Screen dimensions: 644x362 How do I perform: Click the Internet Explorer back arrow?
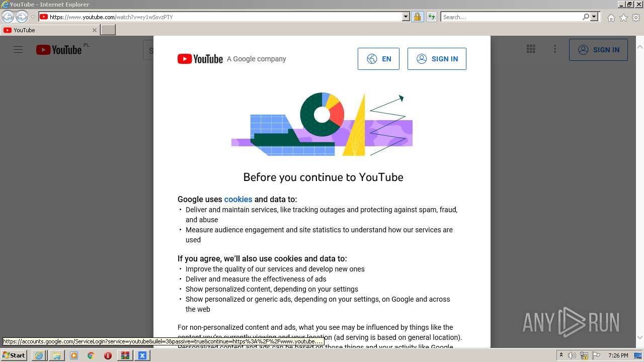(8, 17)
